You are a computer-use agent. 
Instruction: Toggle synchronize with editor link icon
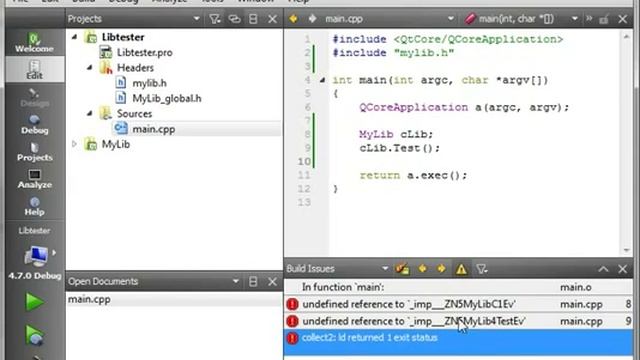(234, 19)
